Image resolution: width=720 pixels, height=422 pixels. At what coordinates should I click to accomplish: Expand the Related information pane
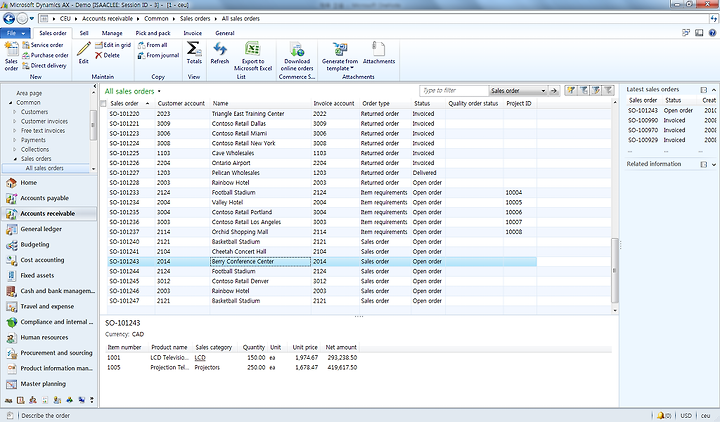click(714, 164)
